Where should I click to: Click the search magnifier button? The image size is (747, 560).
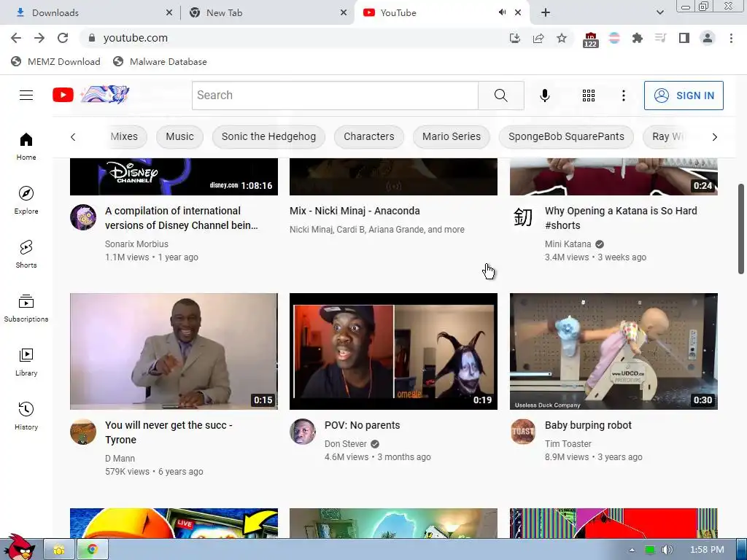click(500, 96)
